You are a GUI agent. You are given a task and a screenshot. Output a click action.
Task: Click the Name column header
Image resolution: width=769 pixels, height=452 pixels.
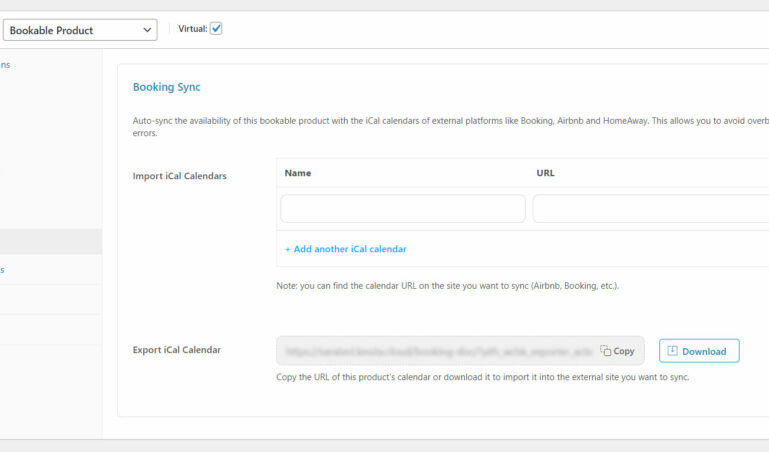pos(298,173)
